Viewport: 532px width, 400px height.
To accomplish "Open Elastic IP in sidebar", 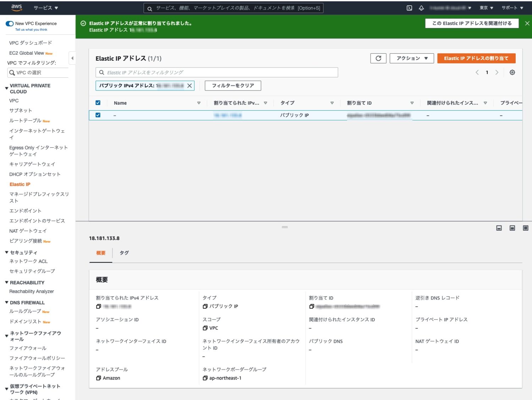I will pos(20,184).
